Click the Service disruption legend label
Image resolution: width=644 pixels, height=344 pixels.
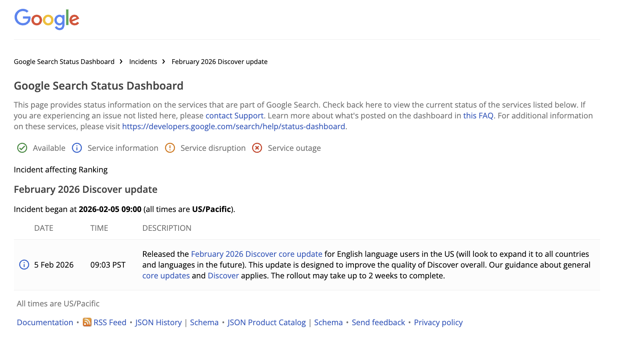point(213,148)
